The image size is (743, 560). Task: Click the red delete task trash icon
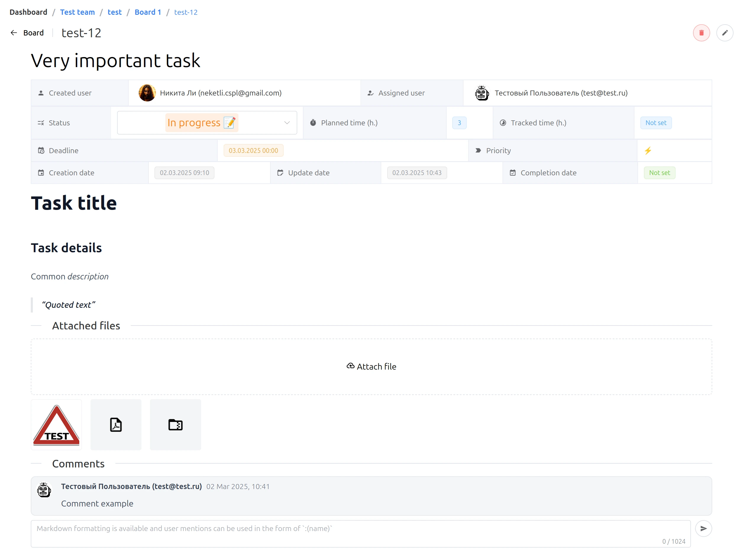701,33
